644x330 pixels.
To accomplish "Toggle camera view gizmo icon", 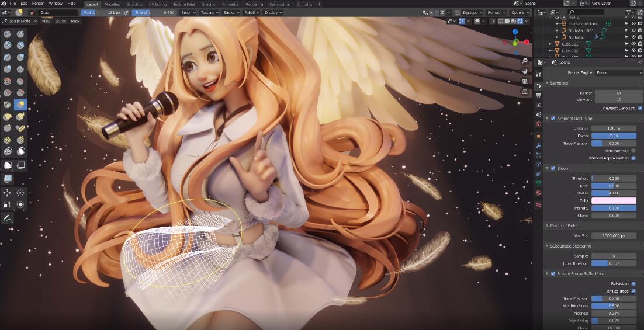I will (x=524, y=81).
